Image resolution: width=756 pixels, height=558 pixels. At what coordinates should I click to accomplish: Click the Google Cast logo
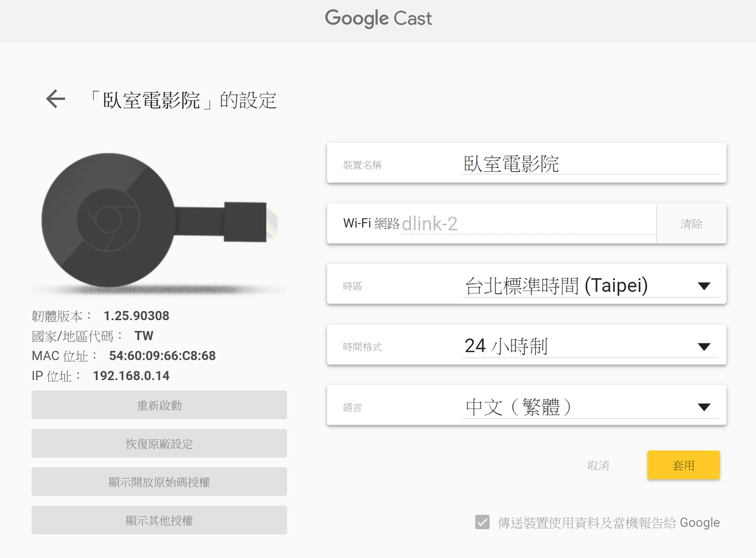point(378,19)
